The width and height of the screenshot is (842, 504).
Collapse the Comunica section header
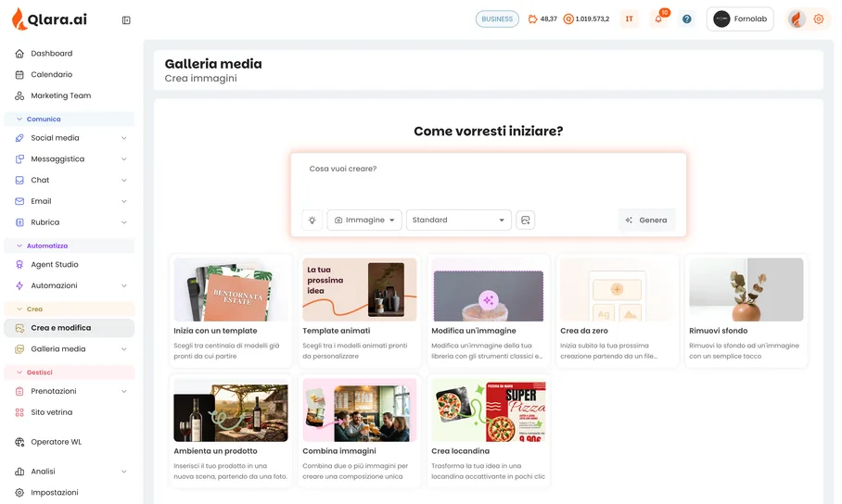pyautogui.click(x=70, y=120)
